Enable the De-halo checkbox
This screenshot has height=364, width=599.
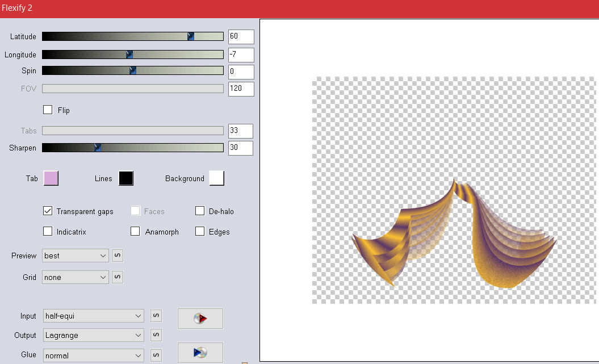point(200,211)
